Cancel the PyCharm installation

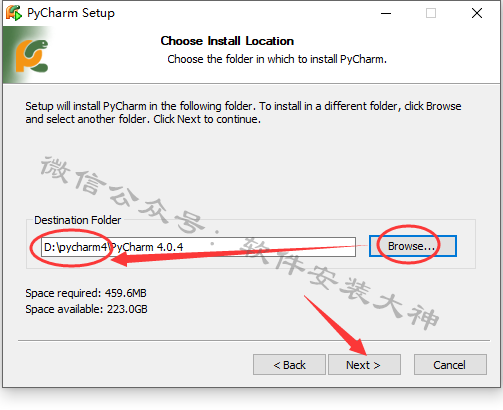coord(450,365)
